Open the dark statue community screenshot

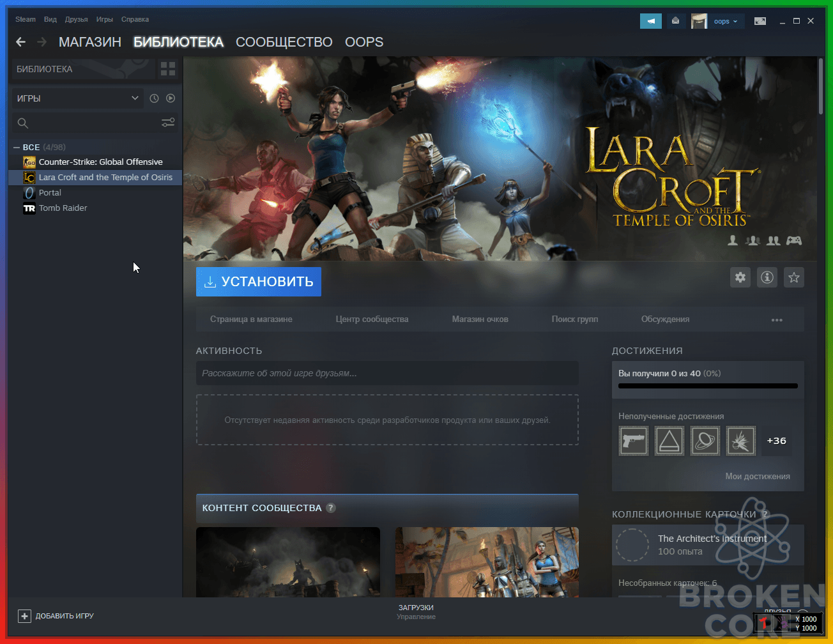coord(288,562)
